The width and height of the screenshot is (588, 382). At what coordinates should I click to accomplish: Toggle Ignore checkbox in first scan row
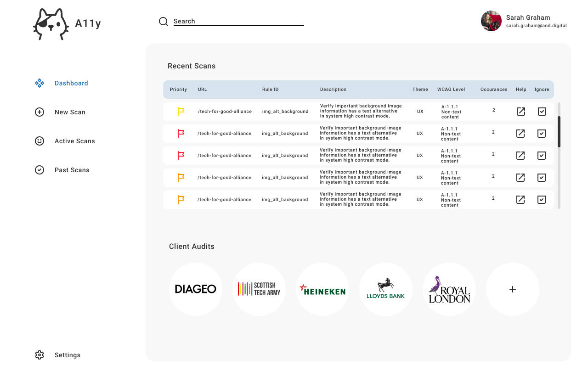click(542, 112)
